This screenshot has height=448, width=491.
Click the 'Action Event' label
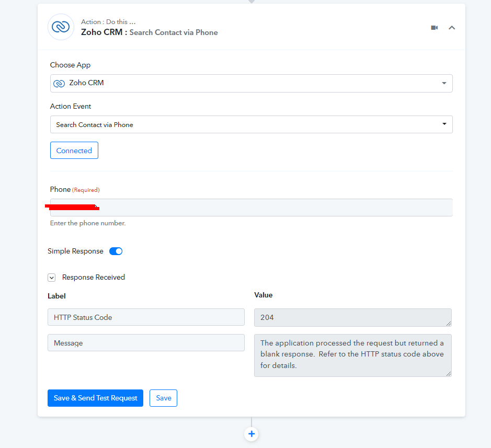tap(71, 106)
